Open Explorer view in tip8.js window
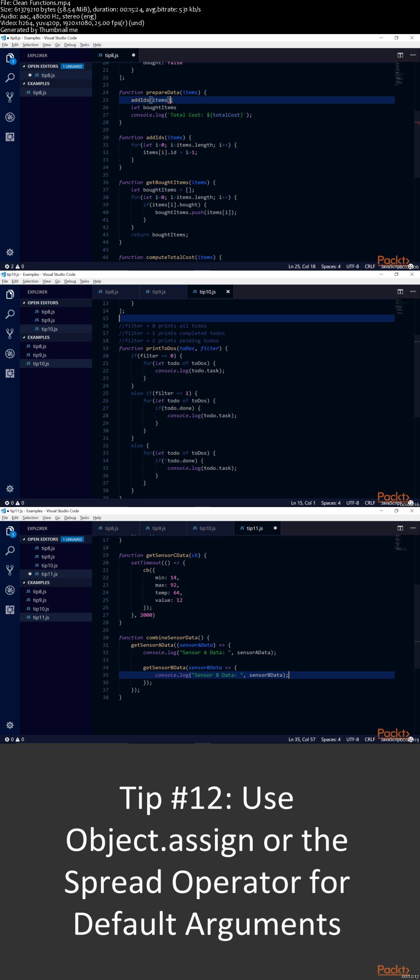This screenshot has width=420, height=980. (10, 58)
